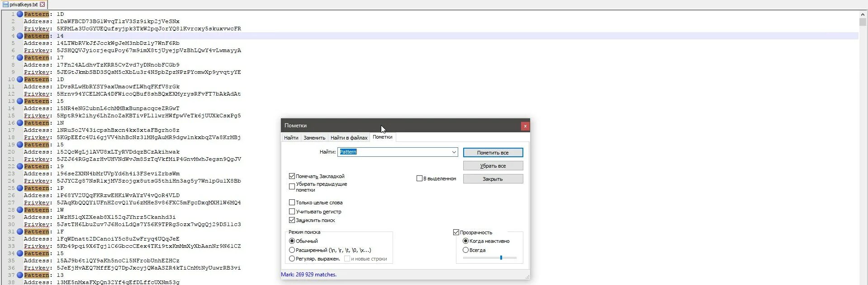This screenshot has height=285, width=868.
Task: Adjust the transparency slider handle
Action: point(501,257)
